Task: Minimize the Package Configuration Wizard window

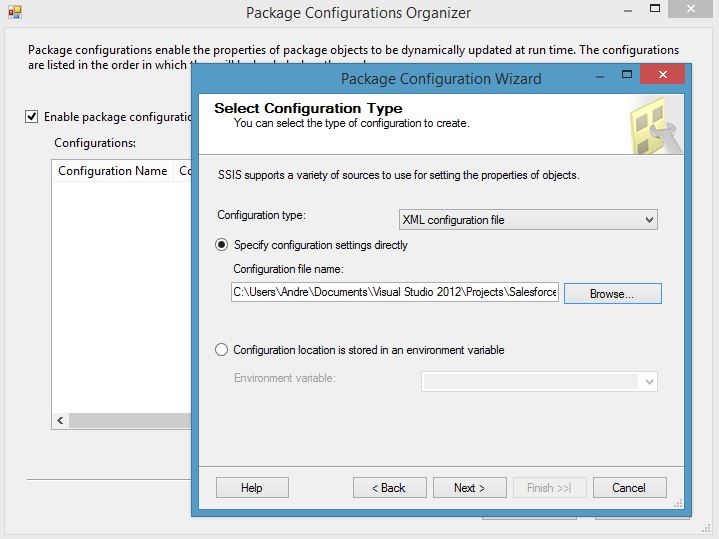Action: coord(598,77)
